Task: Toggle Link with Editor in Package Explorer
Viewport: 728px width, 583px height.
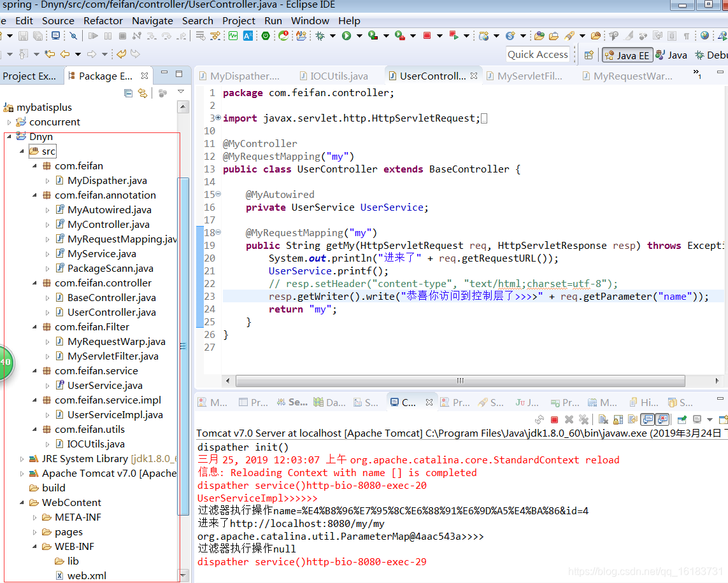Action: pos(143,93)
